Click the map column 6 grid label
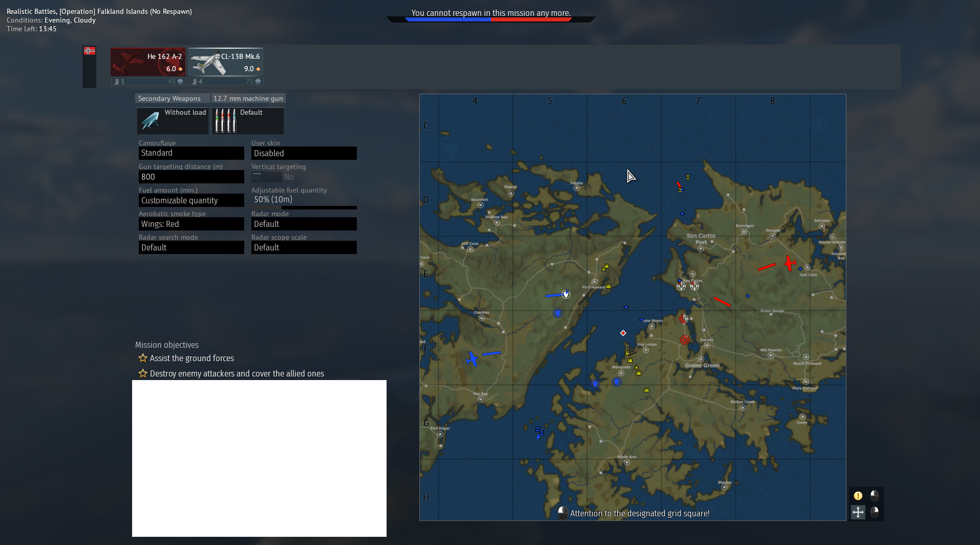 (624, 101)
